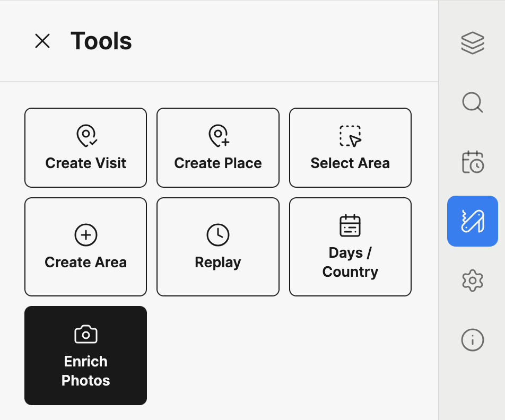Click the highlighted Swiss army knife Tools icon
This screenshot has width=505, height=420.
472,221
